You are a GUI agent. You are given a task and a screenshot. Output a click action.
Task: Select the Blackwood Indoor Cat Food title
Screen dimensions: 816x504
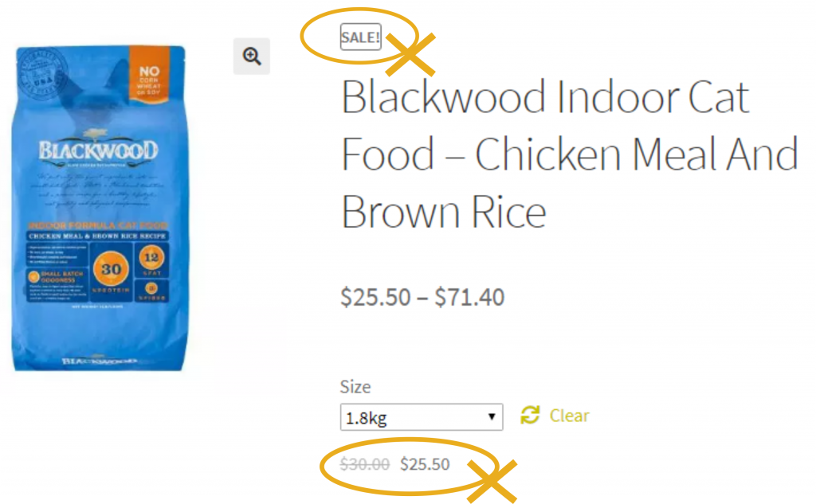coord(569,154)
